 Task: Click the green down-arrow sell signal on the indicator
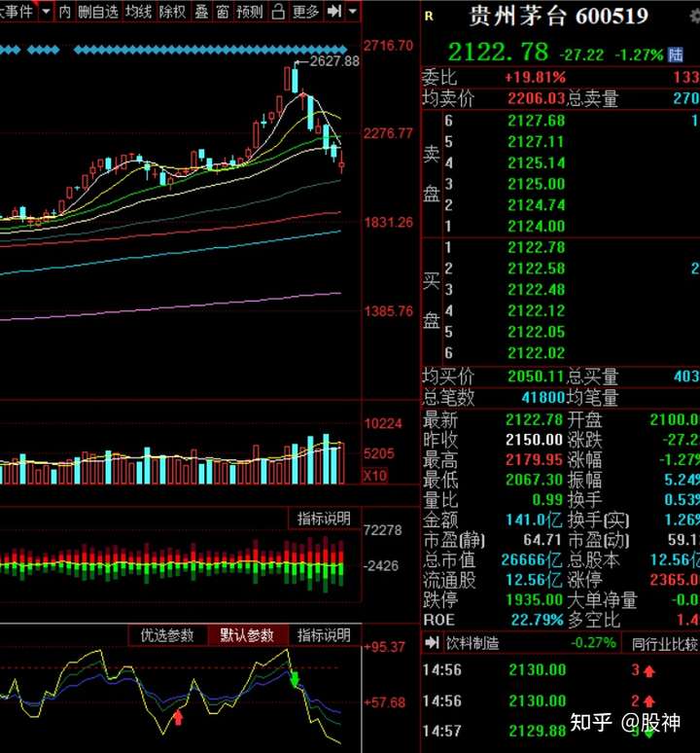(295, 679)
